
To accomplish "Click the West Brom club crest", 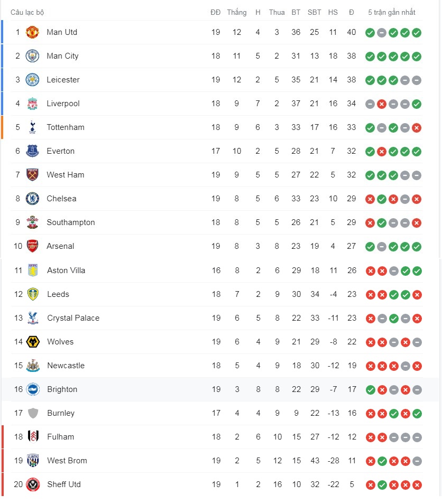I will tap(33, 461).
